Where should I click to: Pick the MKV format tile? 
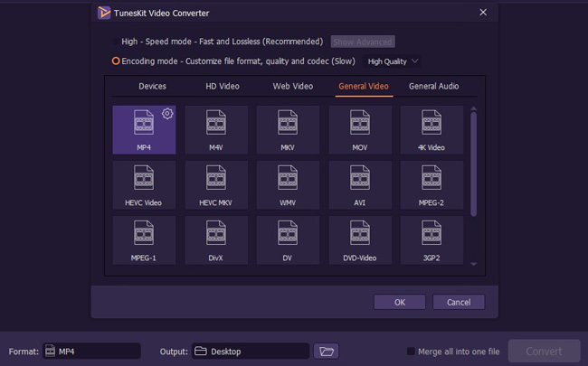pyautogui.click(x=288, y=129)
